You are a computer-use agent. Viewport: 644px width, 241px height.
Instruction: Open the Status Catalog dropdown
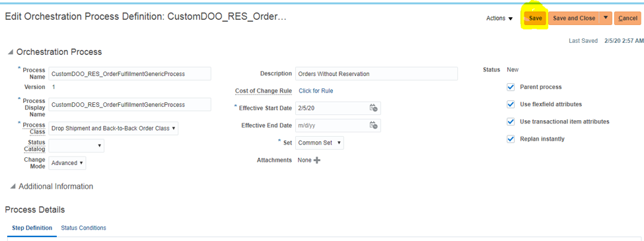coord(77,146)
